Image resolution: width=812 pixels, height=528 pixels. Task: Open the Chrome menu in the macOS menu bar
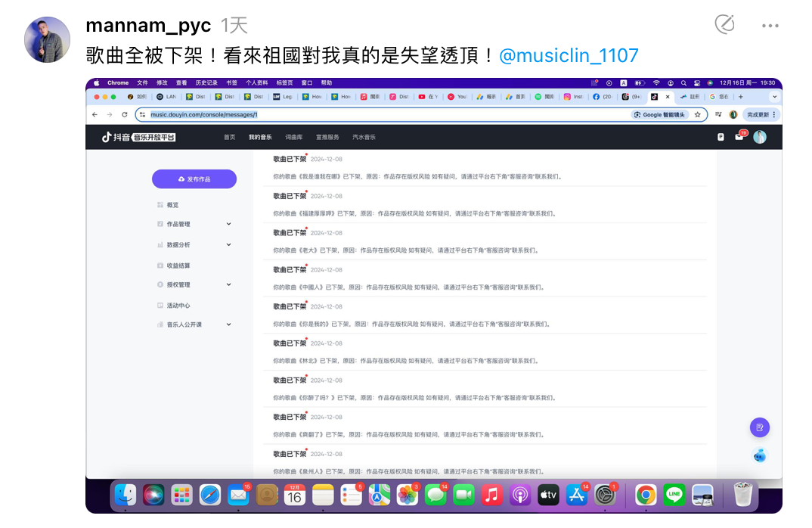[118, 83]
